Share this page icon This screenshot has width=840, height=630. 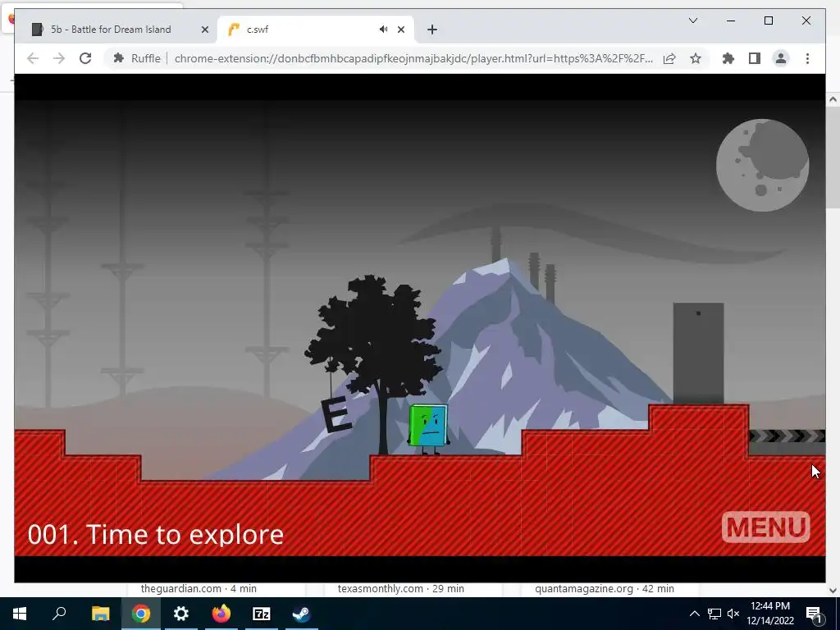pos(669,58)
